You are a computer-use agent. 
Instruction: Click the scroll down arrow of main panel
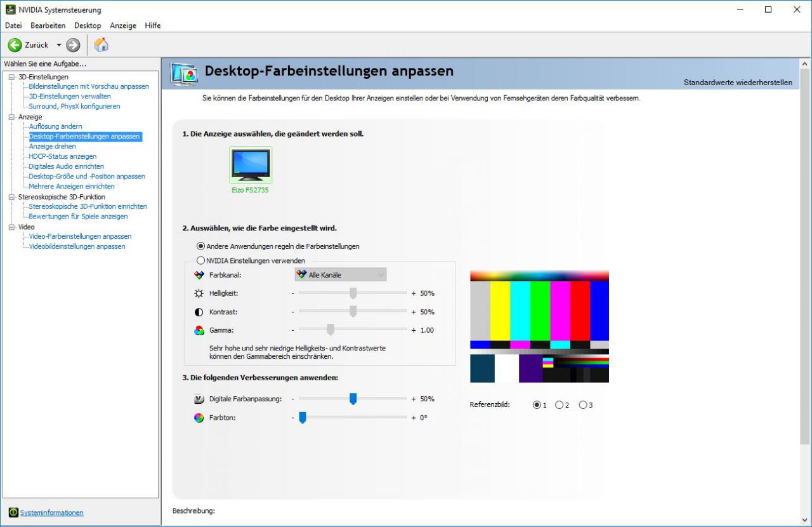point(805,520)
